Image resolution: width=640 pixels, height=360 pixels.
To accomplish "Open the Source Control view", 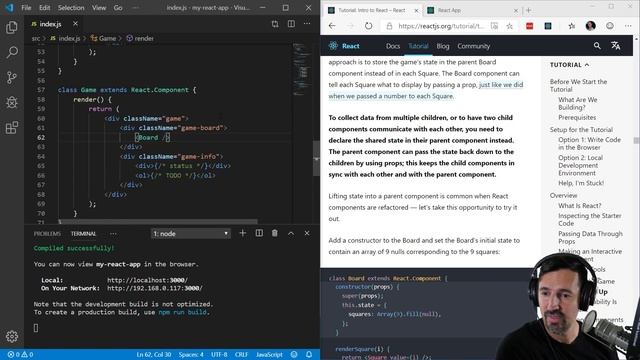I will [12, 77].
